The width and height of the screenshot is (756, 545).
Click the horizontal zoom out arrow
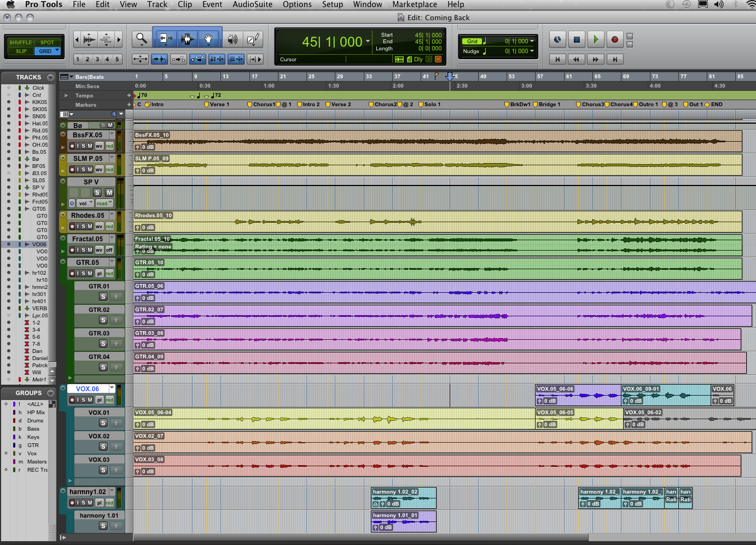pyautogui.click(x=77, y=39)
